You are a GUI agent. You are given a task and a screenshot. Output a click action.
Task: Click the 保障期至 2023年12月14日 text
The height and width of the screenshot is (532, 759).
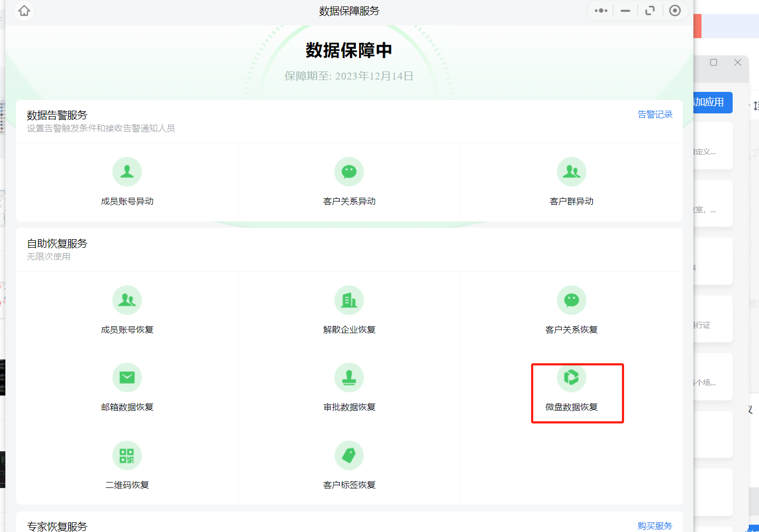pos(349,76)
